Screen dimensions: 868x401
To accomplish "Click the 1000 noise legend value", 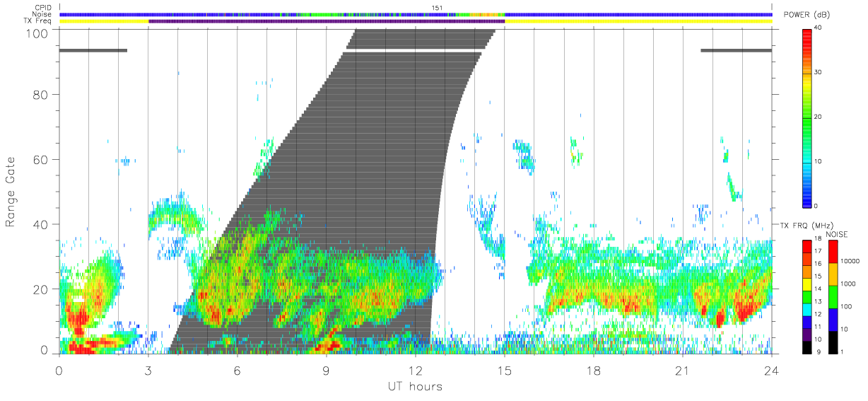I will pyautogui.click(x=847, y=284).
